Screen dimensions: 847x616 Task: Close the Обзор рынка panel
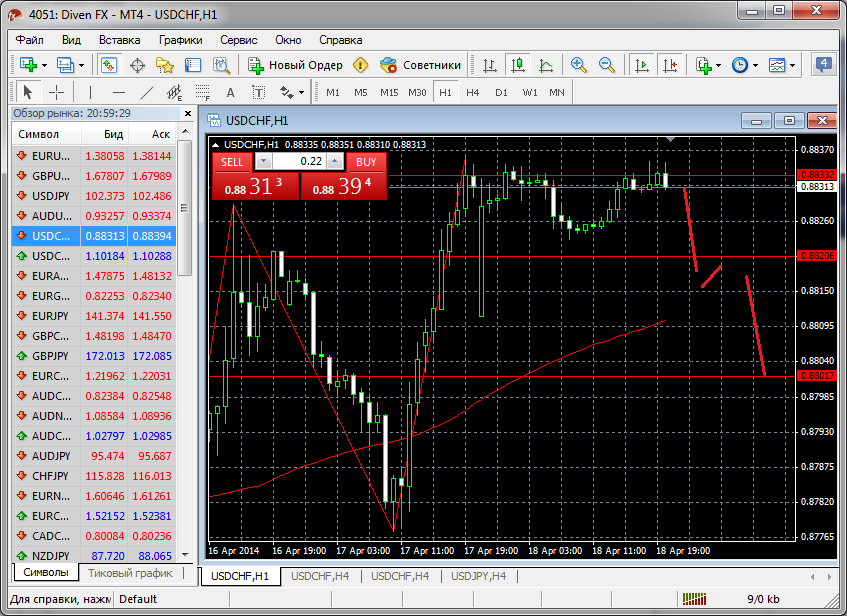click(187, 113)
